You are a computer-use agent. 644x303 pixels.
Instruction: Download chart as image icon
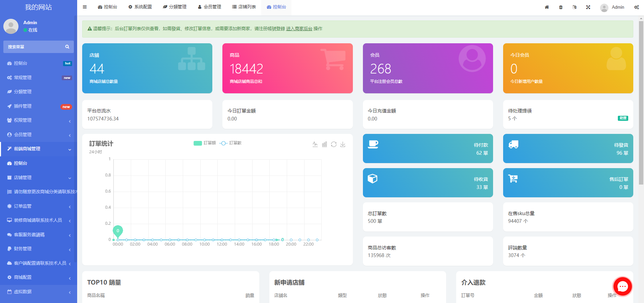343,144
